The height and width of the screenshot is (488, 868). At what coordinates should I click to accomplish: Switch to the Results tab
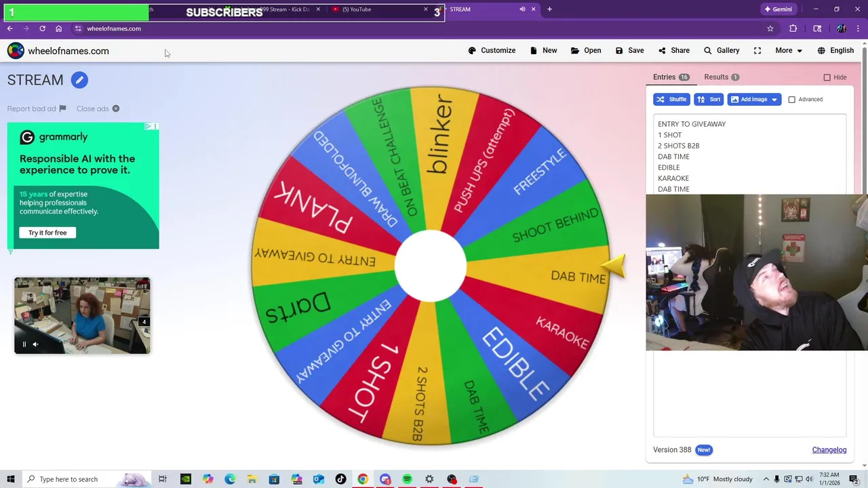click(722, 77)
